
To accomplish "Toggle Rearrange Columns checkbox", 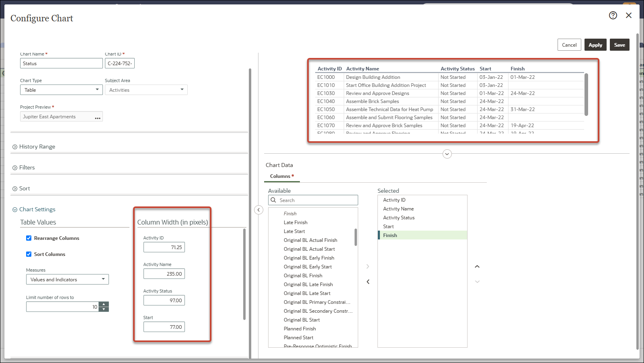I will [x=29, y=238].
